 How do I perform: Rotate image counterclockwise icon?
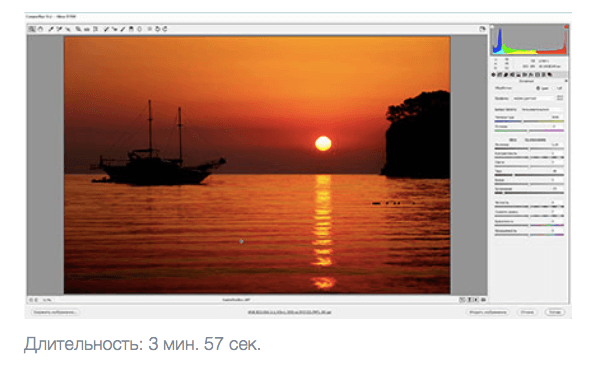[x=157, y=29]
